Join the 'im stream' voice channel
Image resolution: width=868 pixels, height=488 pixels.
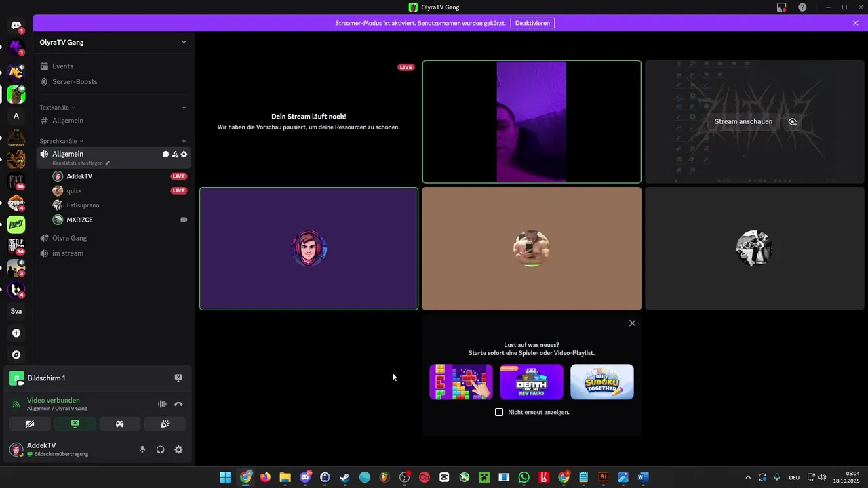coord(113,253)
